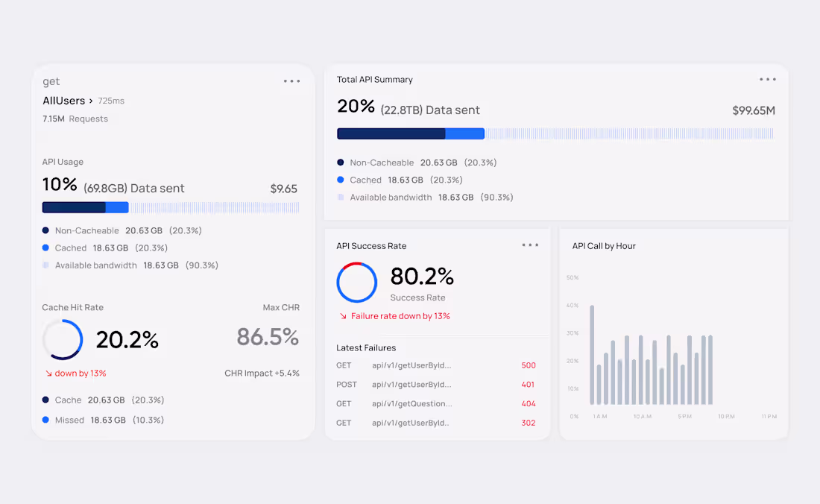The image size is (820, 504).
Task: Click the $99.65M total cost
Action: [754, 111]
